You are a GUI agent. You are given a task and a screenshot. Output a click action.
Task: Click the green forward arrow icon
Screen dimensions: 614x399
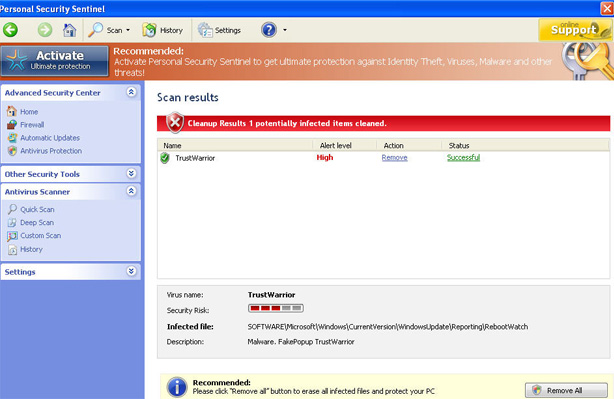click(45, 30)
